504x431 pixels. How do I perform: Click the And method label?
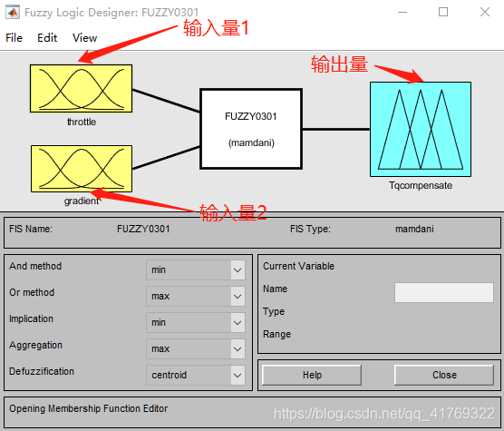pyautogui.click(x=35, y=267)
